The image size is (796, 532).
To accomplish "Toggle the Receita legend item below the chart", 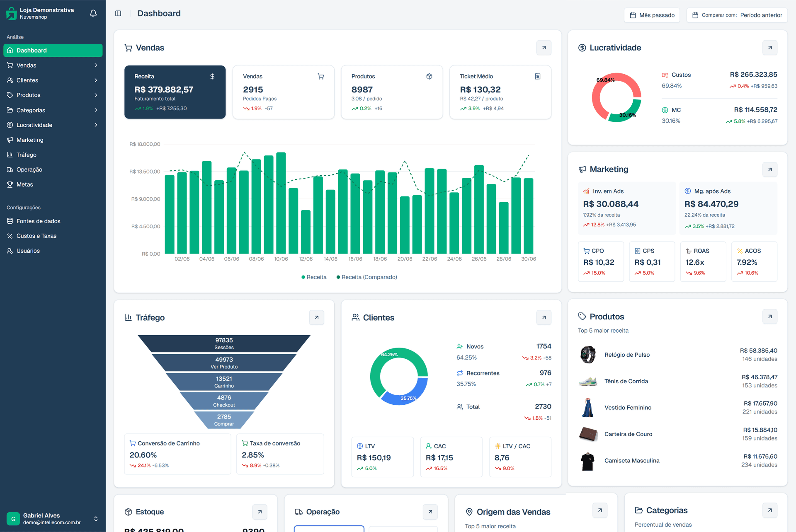I will click(314, 277).
